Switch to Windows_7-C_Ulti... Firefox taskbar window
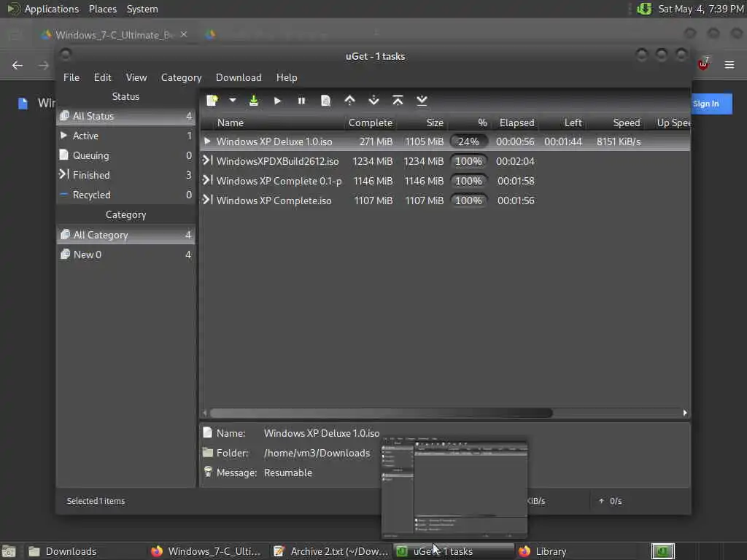 pyautogui.click(x=206, y=551)
